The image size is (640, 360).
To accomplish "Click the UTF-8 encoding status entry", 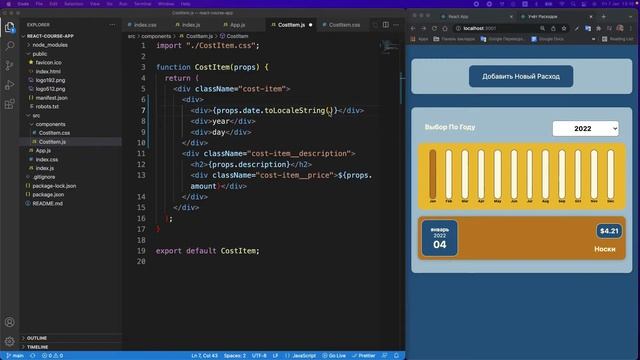I will tap(259, 356).
